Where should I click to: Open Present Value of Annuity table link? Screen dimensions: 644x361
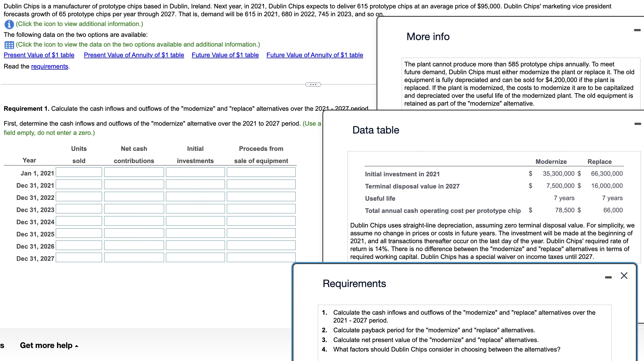pos(134,55)
